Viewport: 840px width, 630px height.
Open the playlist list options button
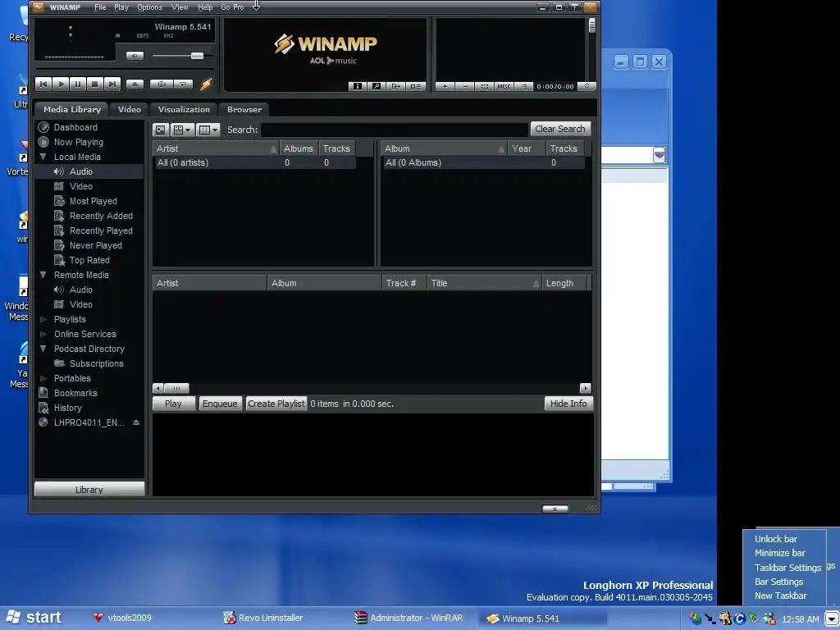pyautogui.click(x=524, y=86)
